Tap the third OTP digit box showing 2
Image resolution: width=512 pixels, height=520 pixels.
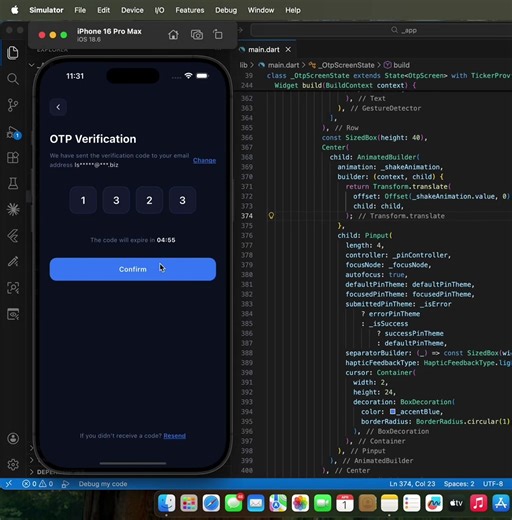click(x=149, y=200)
